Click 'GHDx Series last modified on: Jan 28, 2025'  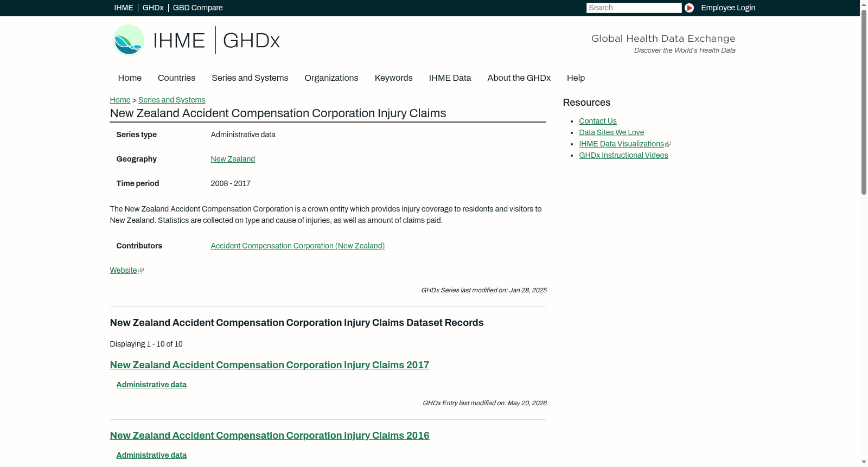[484, 290]
